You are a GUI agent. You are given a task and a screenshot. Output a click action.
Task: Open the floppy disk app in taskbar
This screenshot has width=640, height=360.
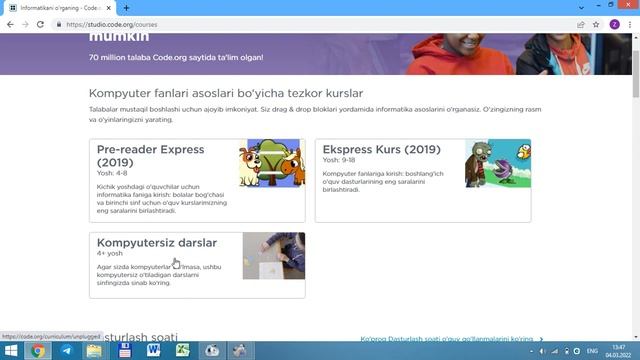coord(125,351)
